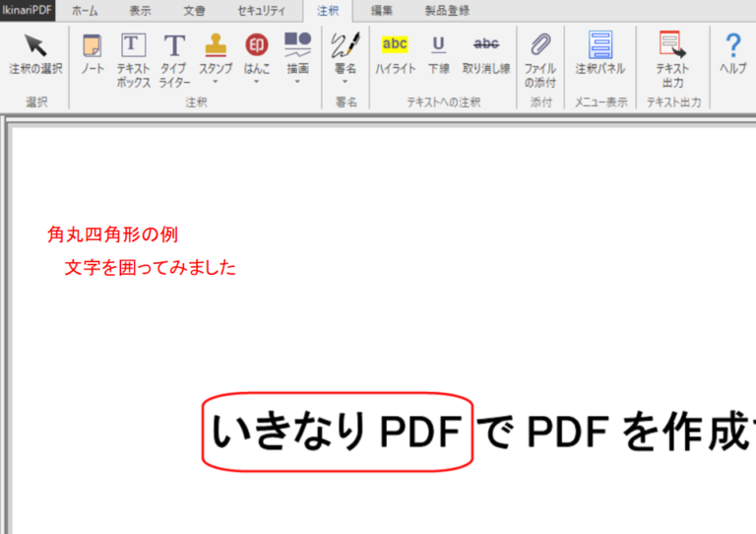Expand the 署名 dropdown arrow
Screen dimensions: 756x534
pyautogui.click(x=345, y=83)
